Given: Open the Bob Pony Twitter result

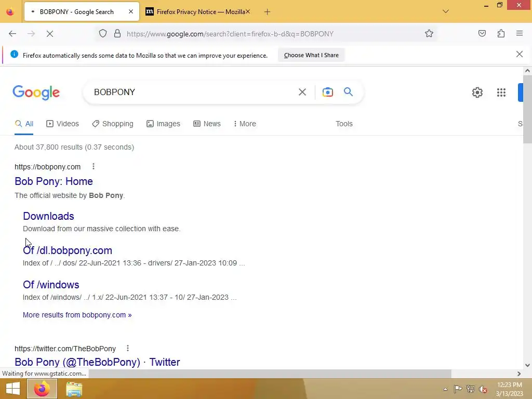Looking at the screenshot, I should pos(97,362).
